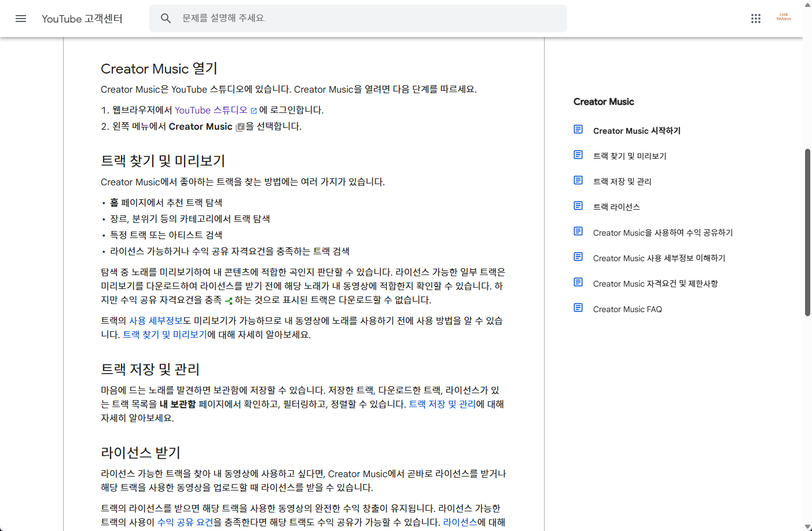Click the search magnifier icon
This screenshot has height=531, width=812.
(x=166, y=19)
